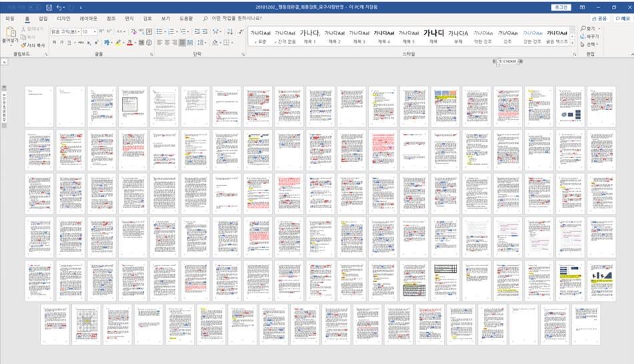The height and width of the screenshot is (364, 634).
Task: Toggle italic formatting
Action: (61, 43)
